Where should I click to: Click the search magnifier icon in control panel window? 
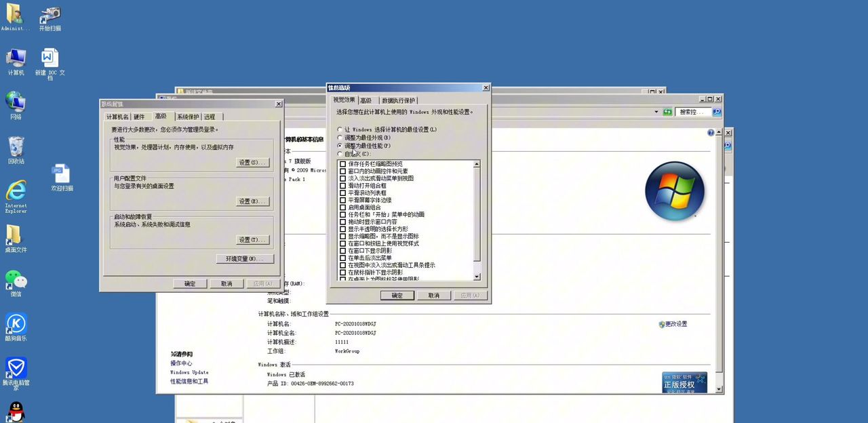pyautogui.click(x=717, y=112)
